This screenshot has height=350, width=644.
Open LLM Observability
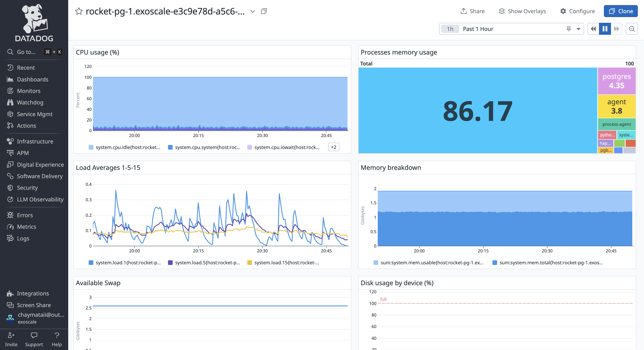tap(40, 199)
